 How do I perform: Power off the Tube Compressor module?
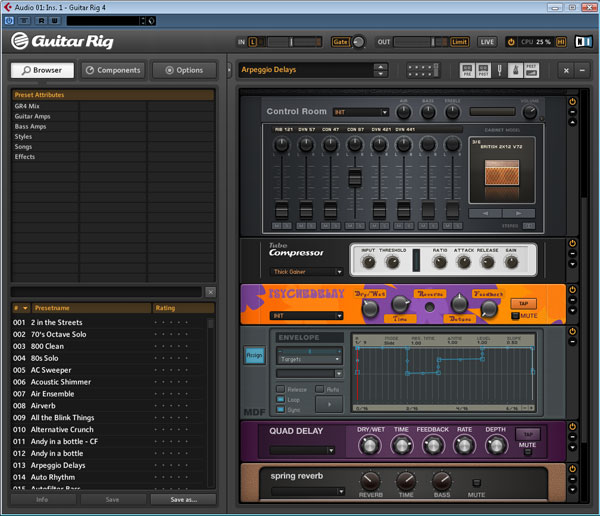click(572, 243)
